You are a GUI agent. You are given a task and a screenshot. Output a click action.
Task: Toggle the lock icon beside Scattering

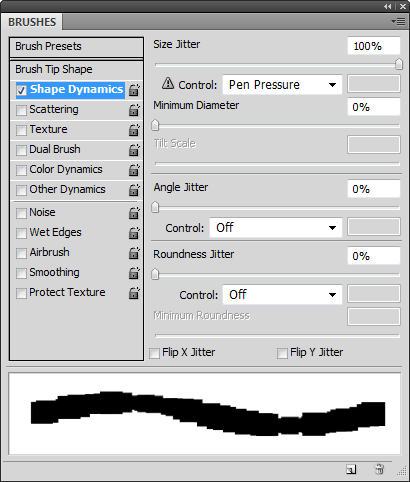click(x=134, y=110)
